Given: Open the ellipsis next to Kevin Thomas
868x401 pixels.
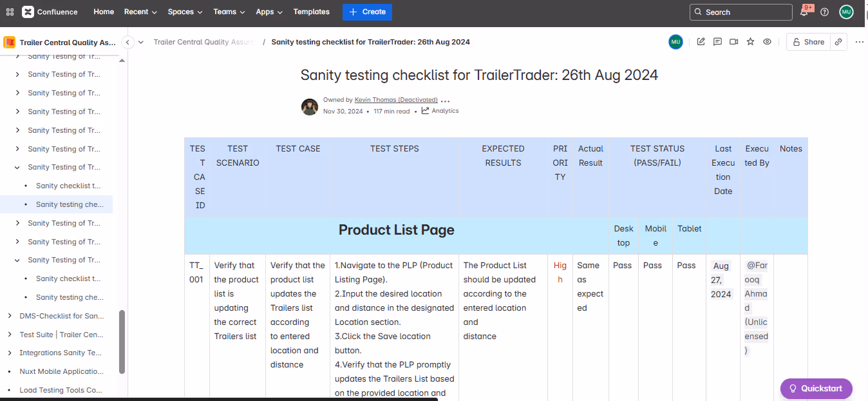Looking at the screenshot, I should click(x=445, y=101).
